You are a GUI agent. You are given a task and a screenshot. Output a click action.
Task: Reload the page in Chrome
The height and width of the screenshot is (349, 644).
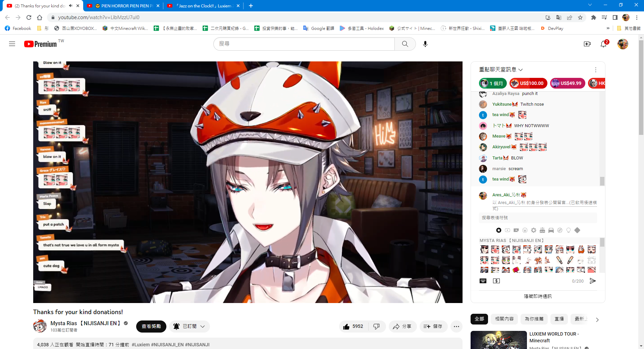pos(29,17)
